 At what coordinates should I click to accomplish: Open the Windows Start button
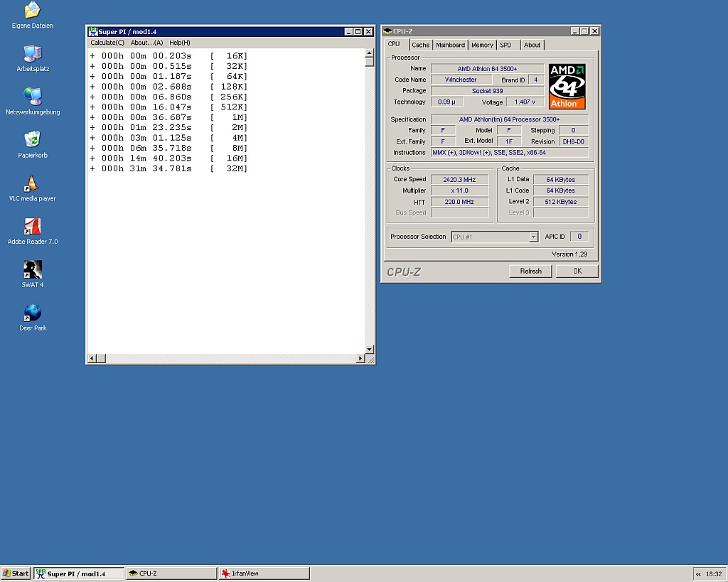pyautogui.click(x=16, y=573)
